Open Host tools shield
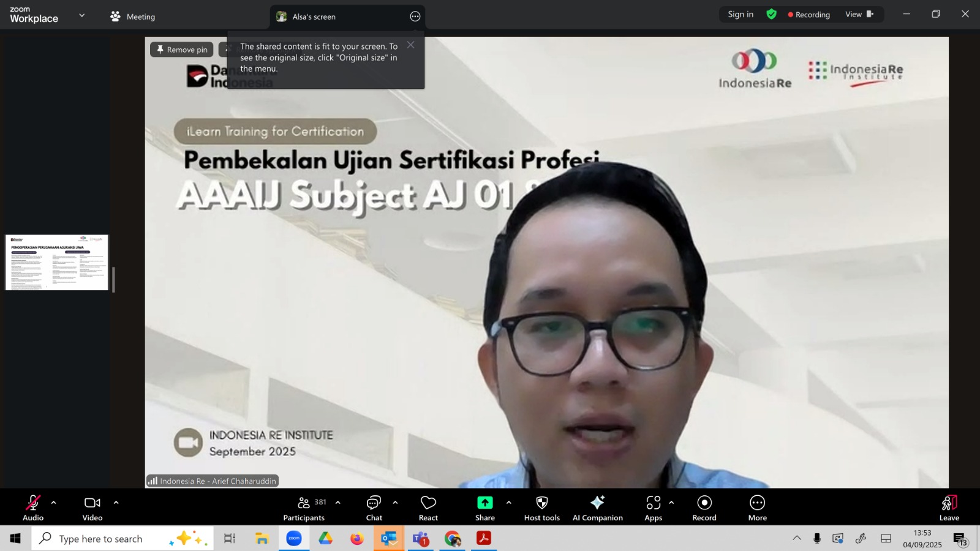Image resolution: width=980 pixels, height=551 pixels. (541, 508)
